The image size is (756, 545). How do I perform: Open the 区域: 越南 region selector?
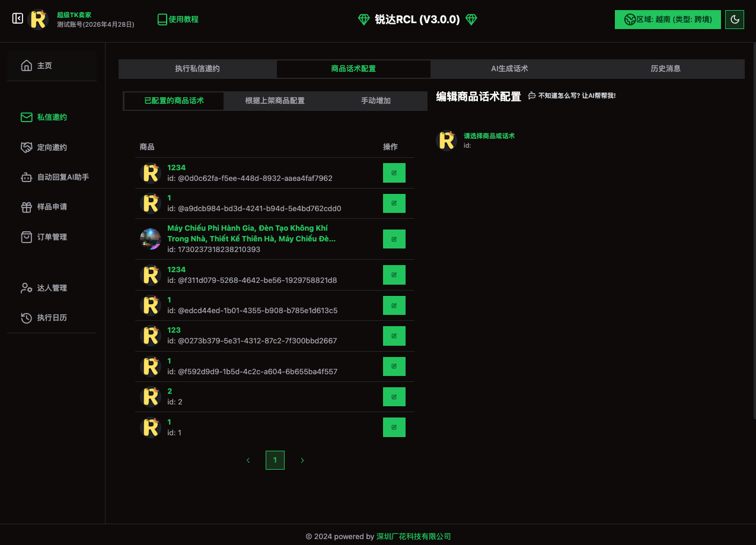click(x=668, y=20)
